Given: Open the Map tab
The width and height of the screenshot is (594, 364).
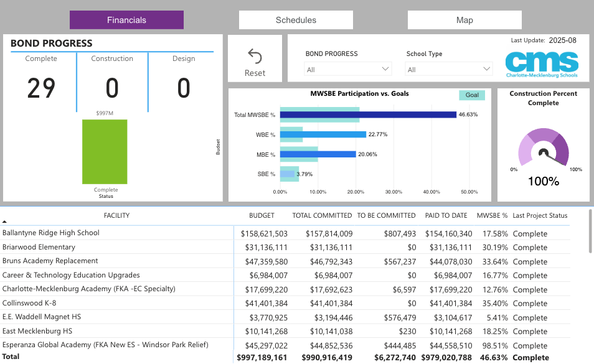Looking at the screenshot, I should 464,20.
